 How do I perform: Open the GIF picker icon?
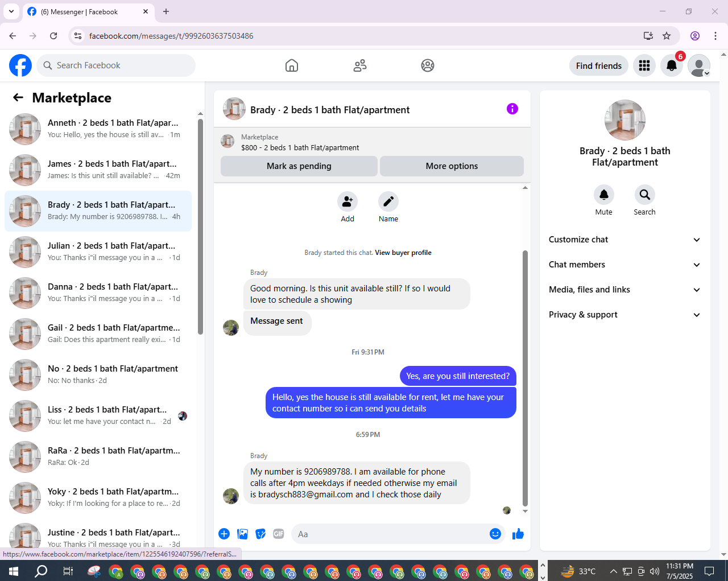pyautogui.click(x=279, y=534)
